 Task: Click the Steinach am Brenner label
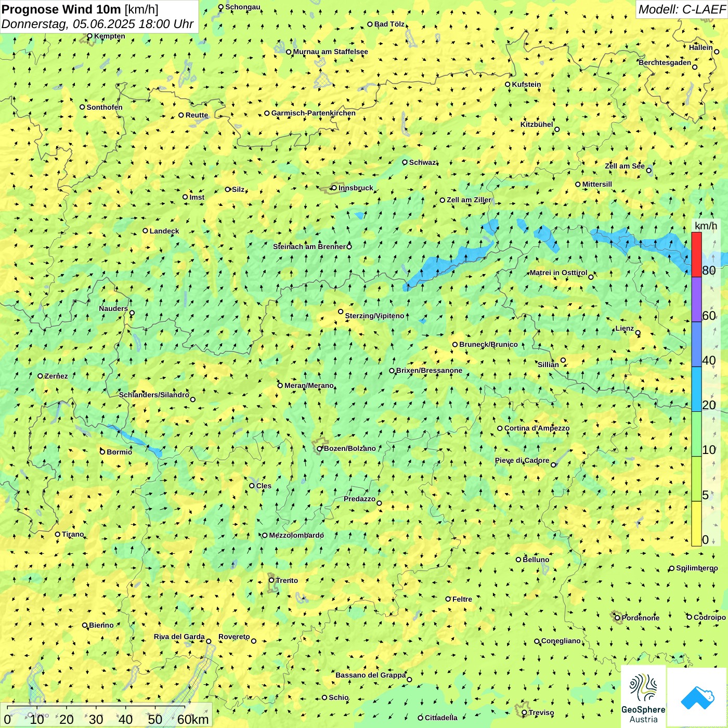click(309, 246)
